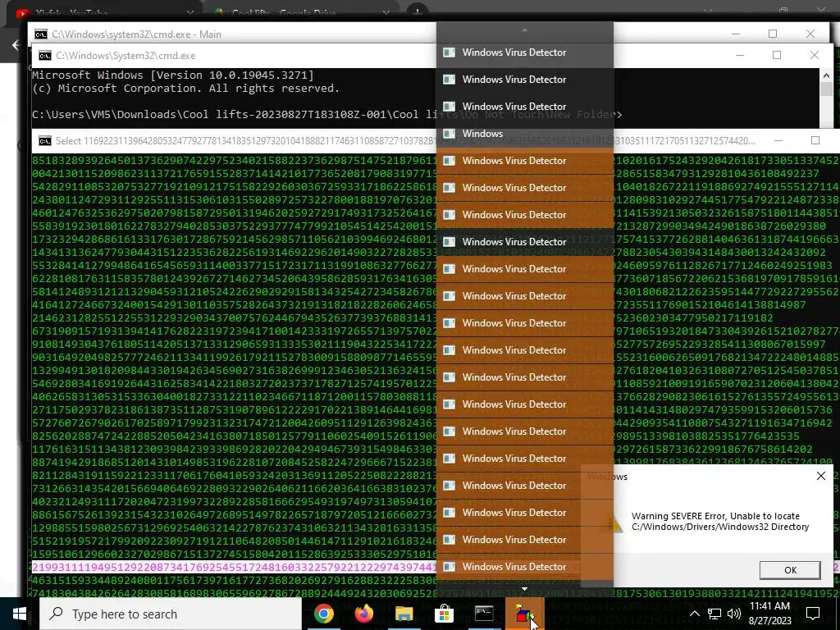Click scroll-up arrow in System32\cmd.exe window

pos(825,75)
